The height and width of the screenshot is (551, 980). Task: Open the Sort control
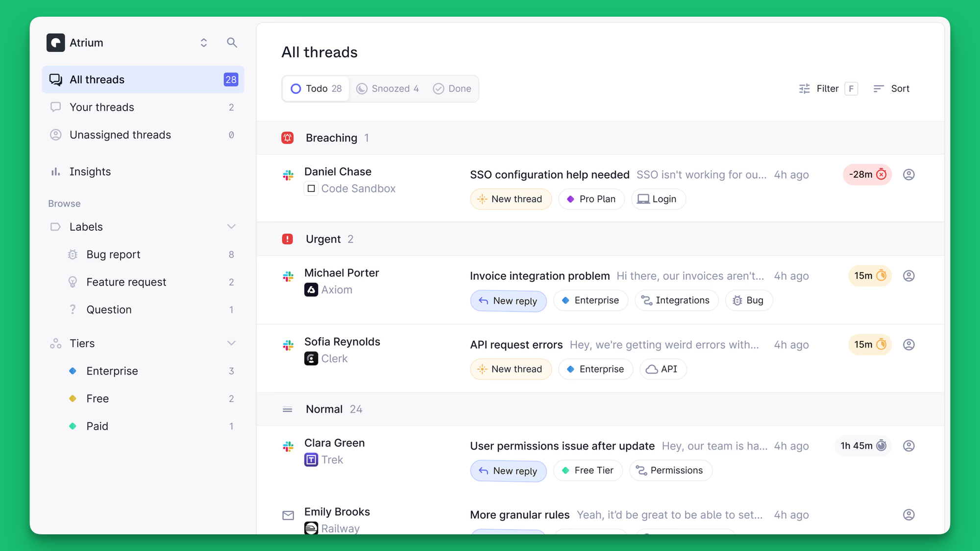892,89
